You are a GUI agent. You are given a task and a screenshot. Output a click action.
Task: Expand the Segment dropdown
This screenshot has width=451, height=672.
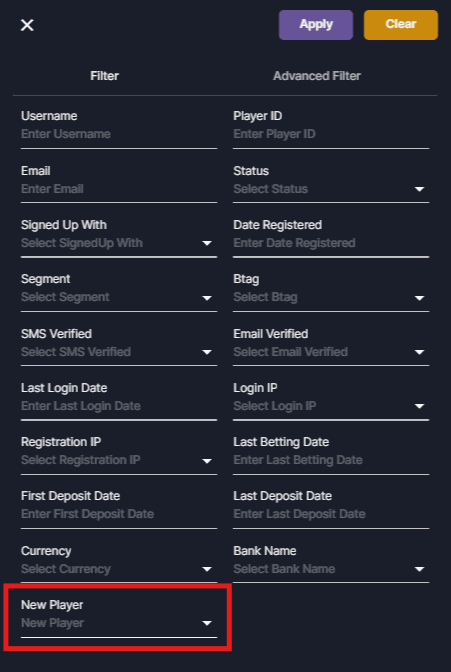[x=119, y=297]
